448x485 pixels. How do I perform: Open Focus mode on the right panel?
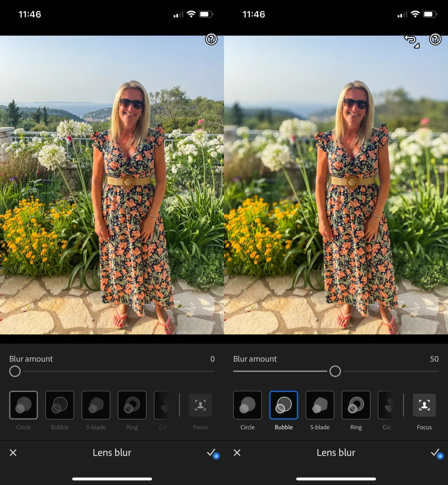[x=424, y=405]
